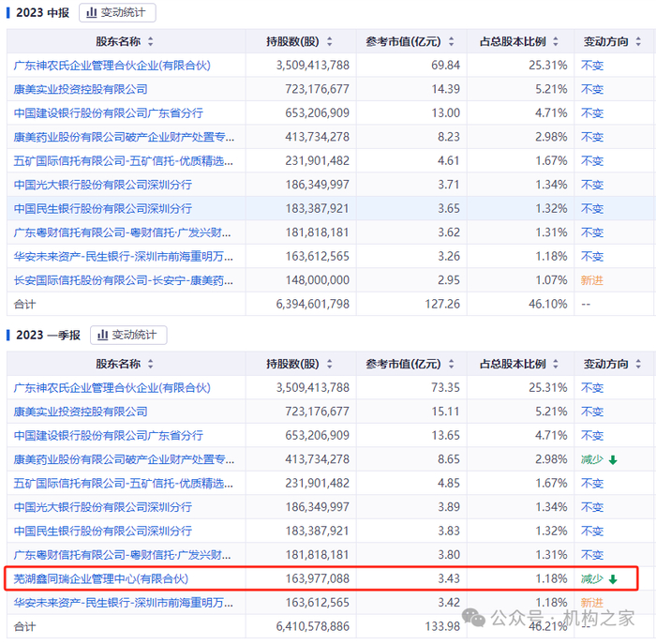
Task: Open 康美实业投资控股有限公司 link in 中报 table
Action: [x=81, y=89]
